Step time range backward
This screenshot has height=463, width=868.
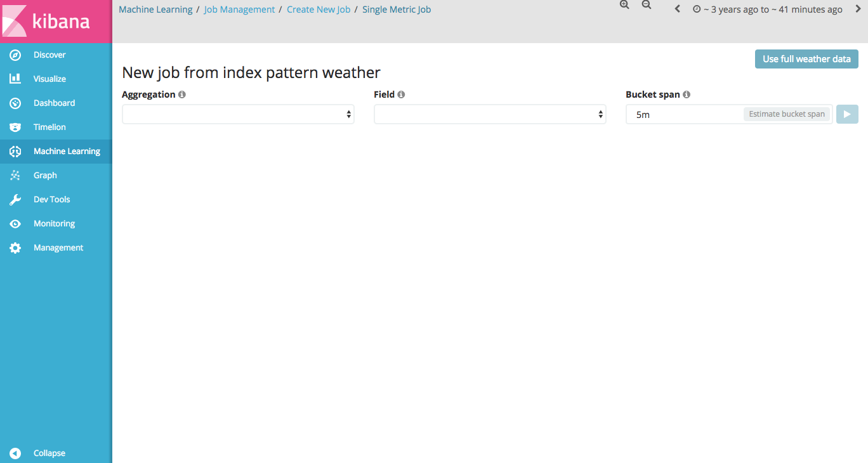(678, 9)
